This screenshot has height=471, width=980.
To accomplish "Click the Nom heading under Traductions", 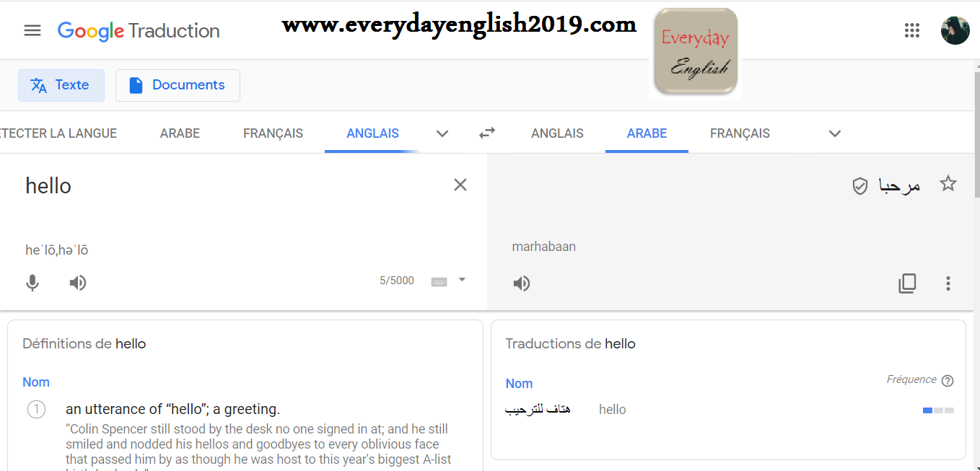I will (519, 384).
